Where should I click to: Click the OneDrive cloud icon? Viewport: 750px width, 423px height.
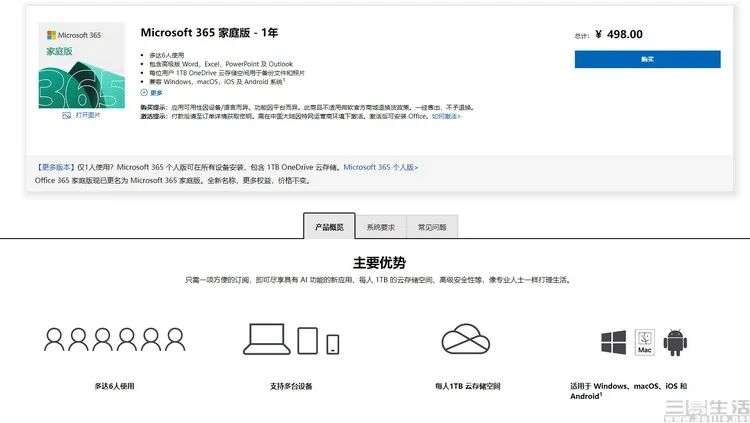465,339
